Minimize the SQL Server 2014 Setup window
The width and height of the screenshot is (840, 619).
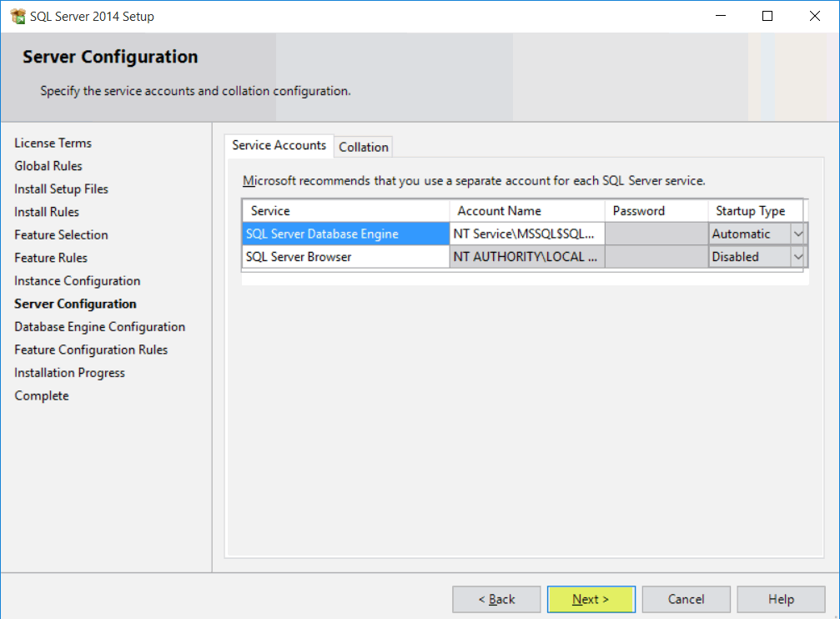click(x=721, y=16)
